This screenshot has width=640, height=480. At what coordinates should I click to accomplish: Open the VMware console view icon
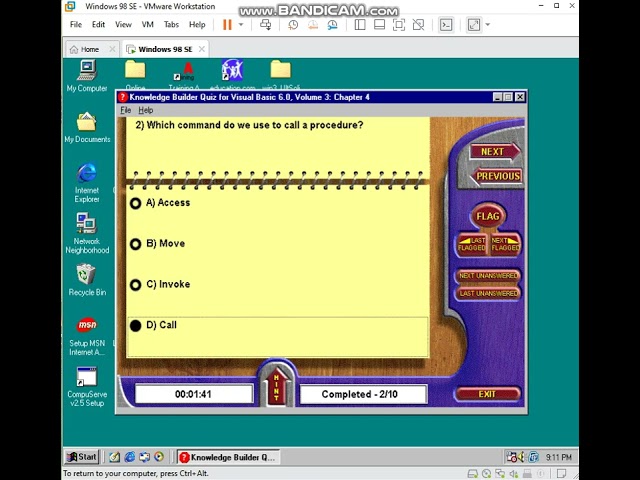[446, 25]
